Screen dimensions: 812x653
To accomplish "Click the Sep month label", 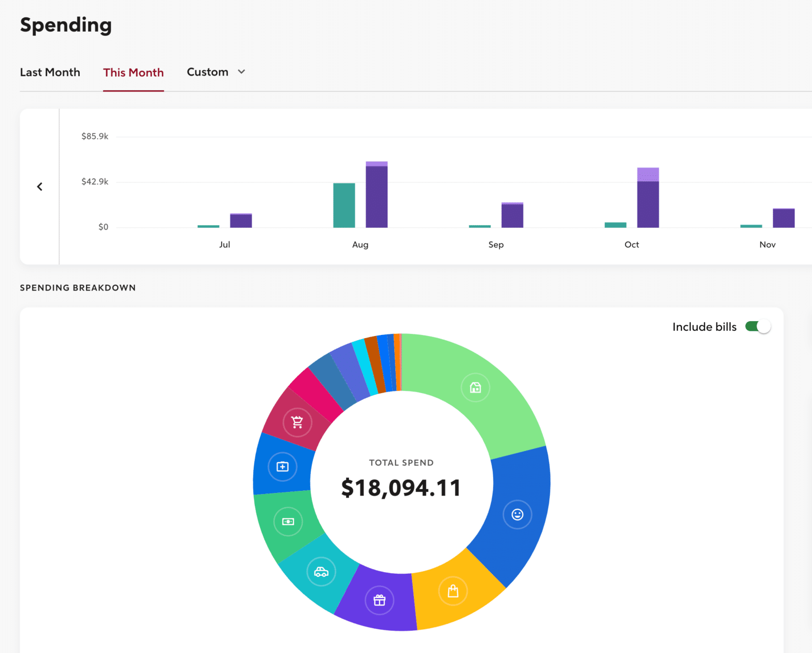I will coord(496,245).
